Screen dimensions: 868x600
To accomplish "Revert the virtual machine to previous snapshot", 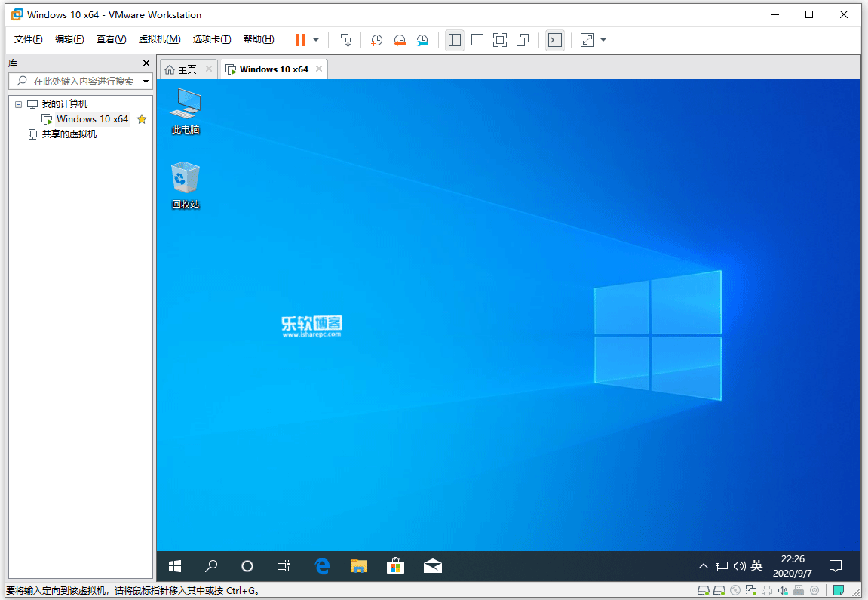I will pos(400,40).
